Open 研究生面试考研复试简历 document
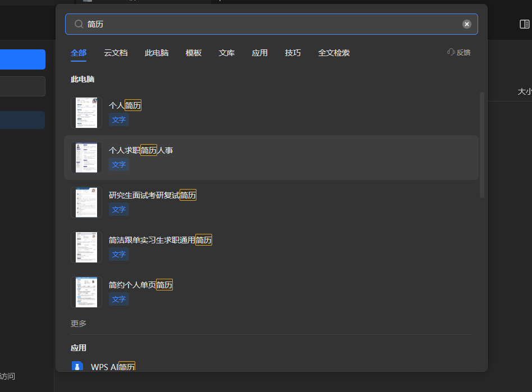This screenshot has width=532, height=392. coord(152,195)
